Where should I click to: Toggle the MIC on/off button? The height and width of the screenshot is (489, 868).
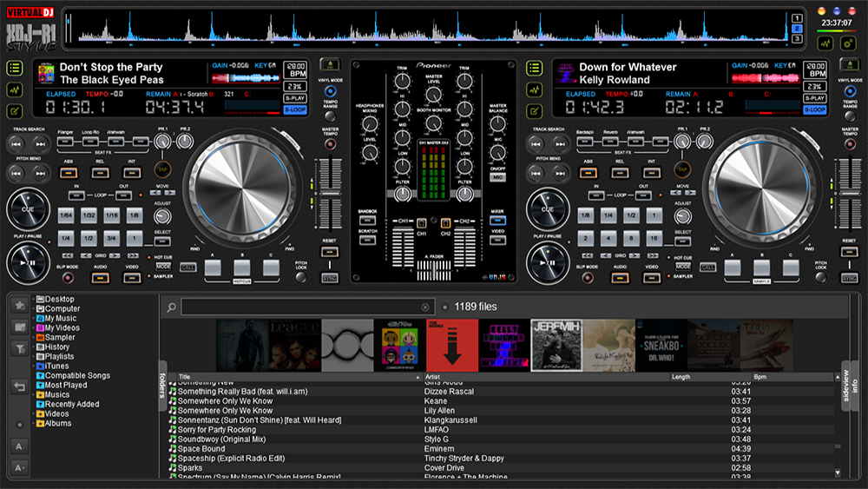[497, 177]
